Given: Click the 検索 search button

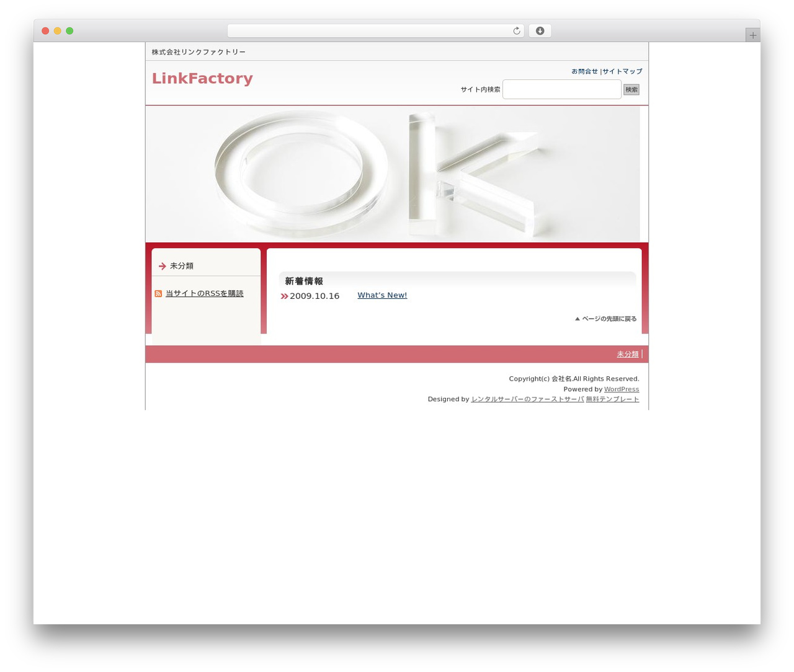Looking at the screenshot, I should [631, 90].
